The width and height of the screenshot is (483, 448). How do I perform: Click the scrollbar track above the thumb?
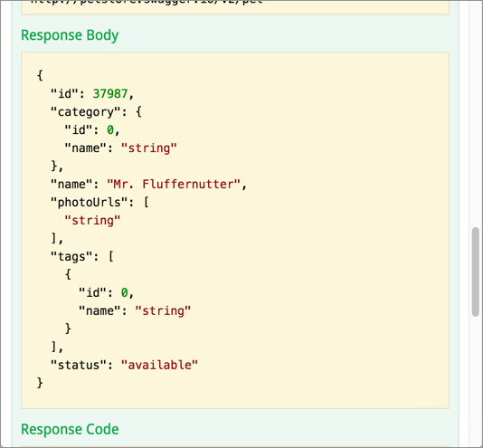(x=475, y=113)
